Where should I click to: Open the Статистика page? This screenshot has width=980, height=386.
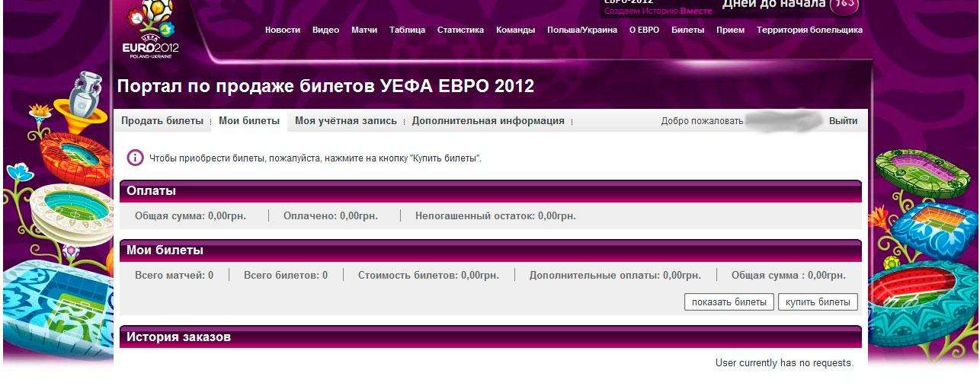click(460, 30)
